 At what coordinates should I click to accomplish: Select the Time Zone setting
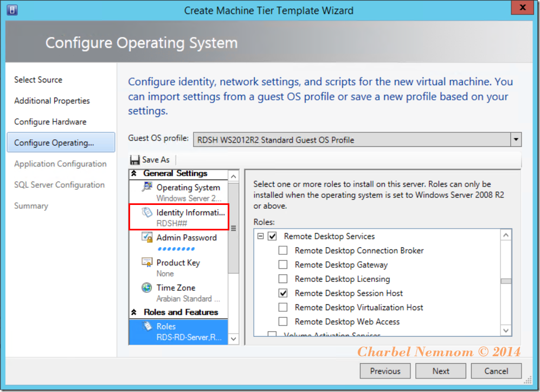tap(178, 293)
